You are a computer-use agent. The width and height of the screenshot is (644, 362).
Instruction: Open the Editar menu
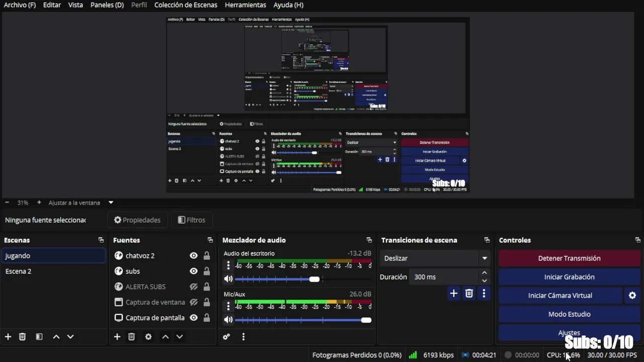coord(52,5)
